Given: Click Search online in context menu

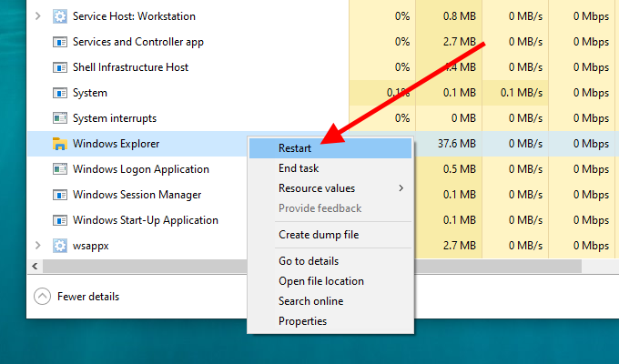Looking at the screenshot, I should [310, 301].
